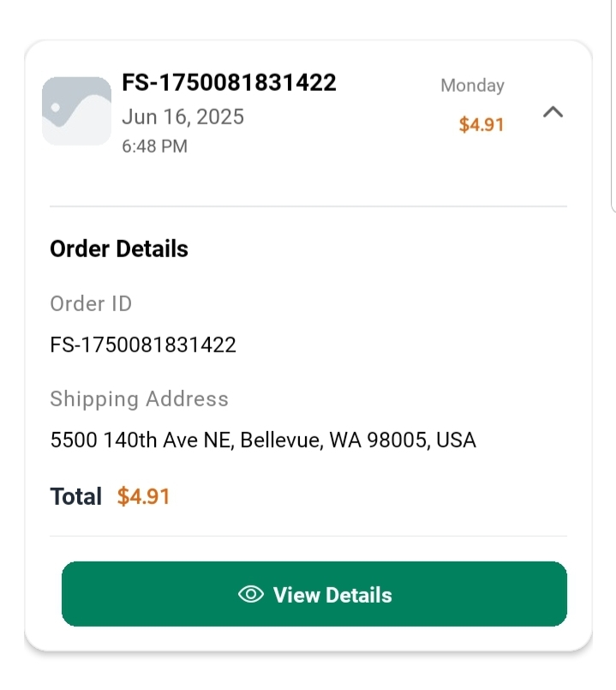Viewport: 616px width, 690px height.
Task: Click the Monday day label
Action: pos(472,86)
